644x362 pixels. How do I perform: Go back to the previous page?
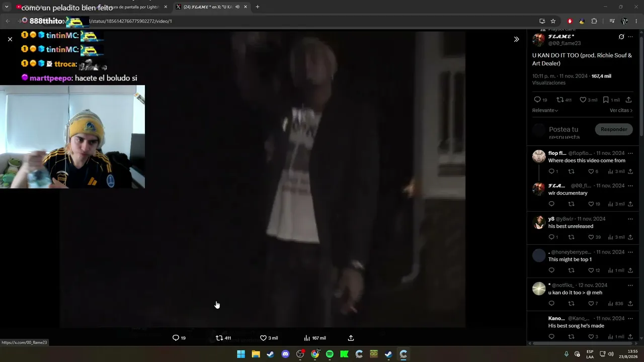pos(8,21)
